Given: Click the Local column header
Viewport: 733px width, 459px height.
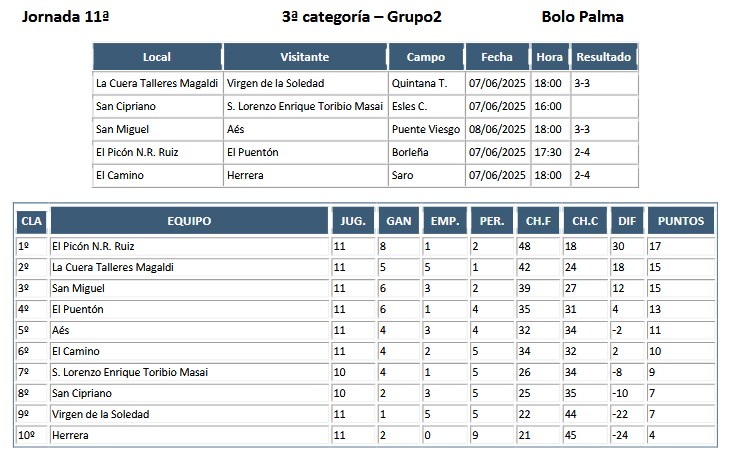Looking at the screenshot, I should pyautogui.click(x=157, y=57).
